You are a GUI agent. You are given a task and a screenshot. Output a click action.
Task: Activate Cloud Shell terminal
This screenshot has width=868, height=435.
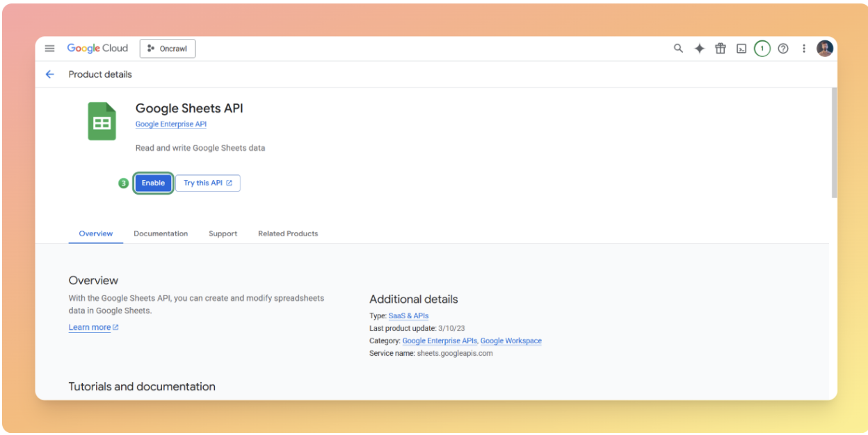click(741, 48)
